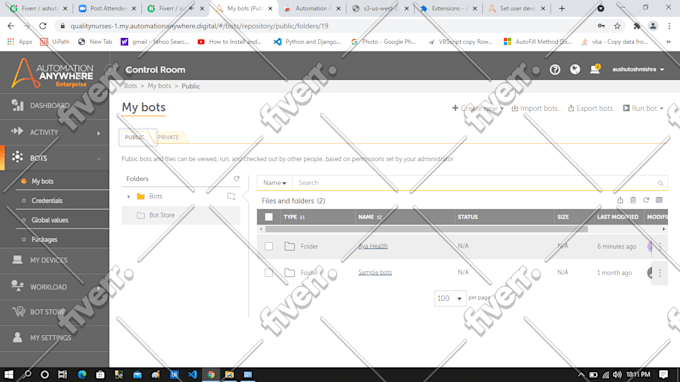
Task: Click Export bots button
Action: point(592,108)
